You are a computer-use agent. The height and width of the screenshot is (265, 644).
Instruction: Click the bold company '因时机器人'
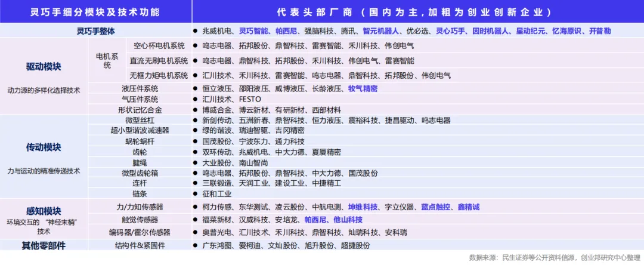pos(490,30)
